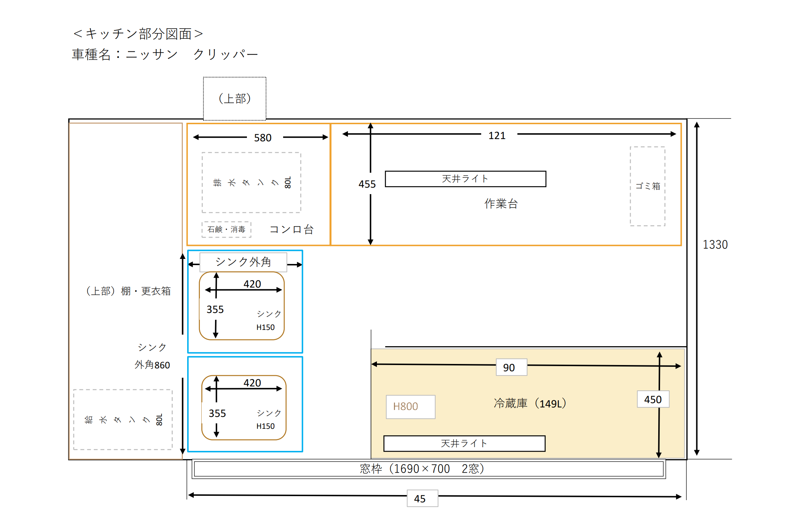Viewport: 794px width, 532px height.
Task: Click the 580 width dimension label
Action: point(262,138)
